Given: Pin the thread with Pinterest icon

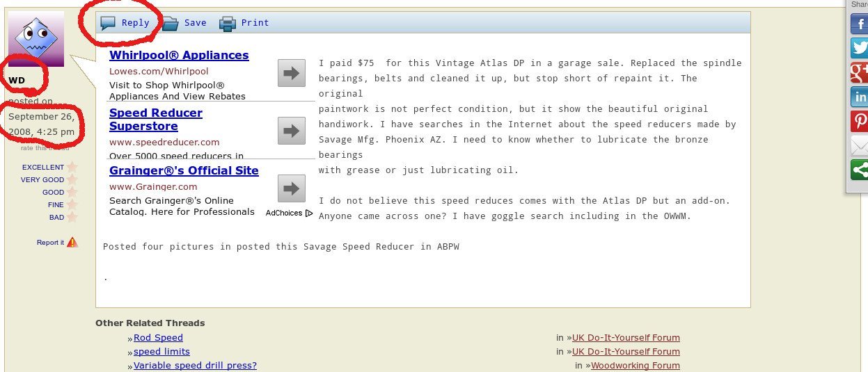Looking at the screenshot, I should (x=859, y=121).
